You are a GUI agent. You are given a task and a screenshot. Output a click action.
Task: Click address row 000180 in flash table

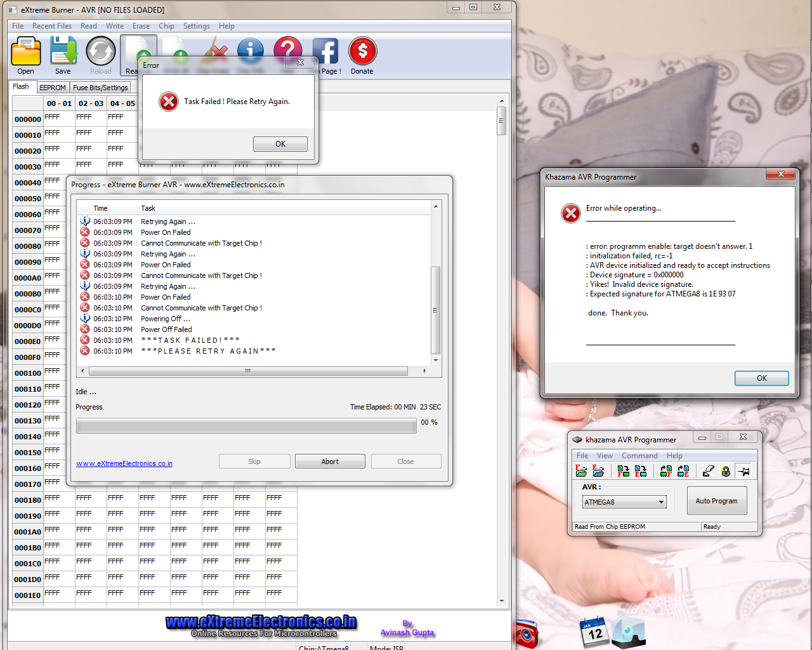point(28,500)
